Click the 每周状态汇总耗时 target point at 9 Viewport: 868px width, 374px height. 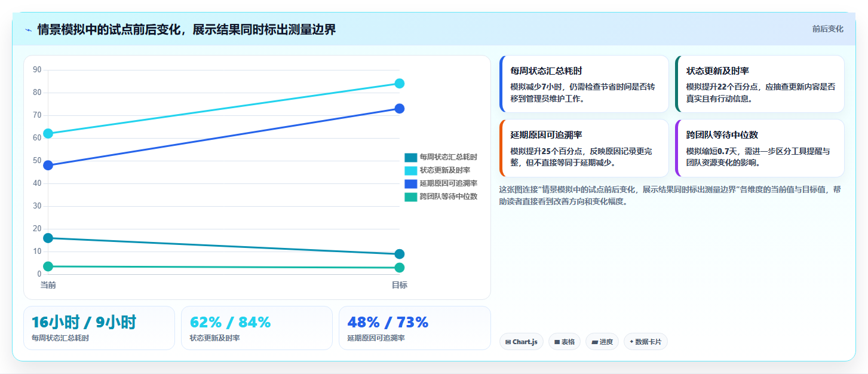pyautogui.click(x=400, y=254)
